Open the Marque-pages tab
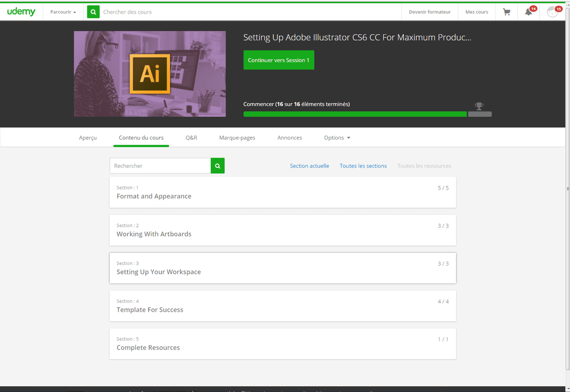The height and width of the screenshot is (392, 570). (x=237, y=138)
